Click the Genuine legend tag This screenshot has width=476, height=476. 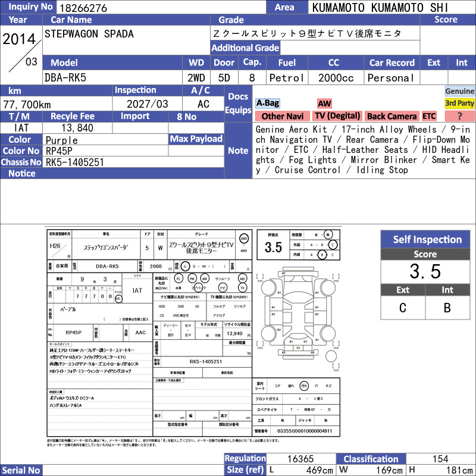tap(459, 91)
